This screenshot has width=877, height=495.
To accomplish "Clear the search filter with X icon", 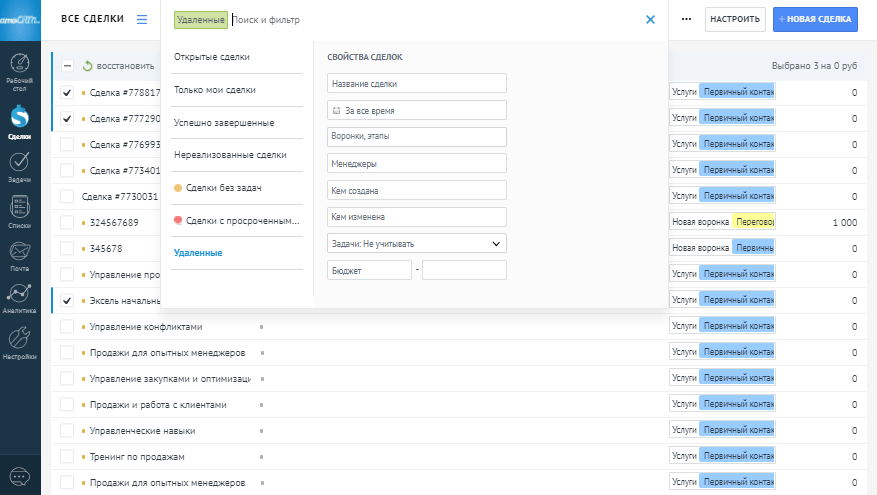I will (x=650, y=19).
